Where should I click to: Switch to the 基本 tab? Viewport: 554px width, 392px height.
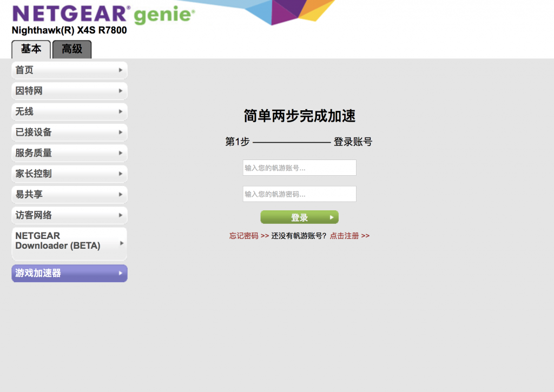[x=31, y=49]
